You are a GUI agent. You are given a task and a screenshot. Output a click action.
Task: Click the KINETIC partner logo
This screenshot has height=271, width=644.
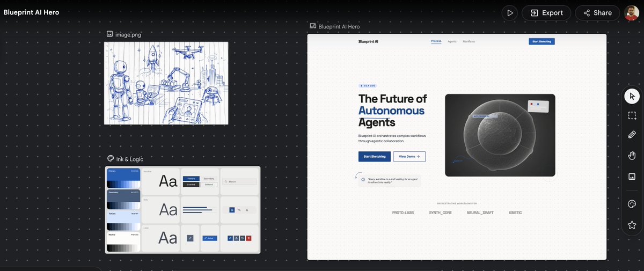pyautogui.click(x=515, y=213)
